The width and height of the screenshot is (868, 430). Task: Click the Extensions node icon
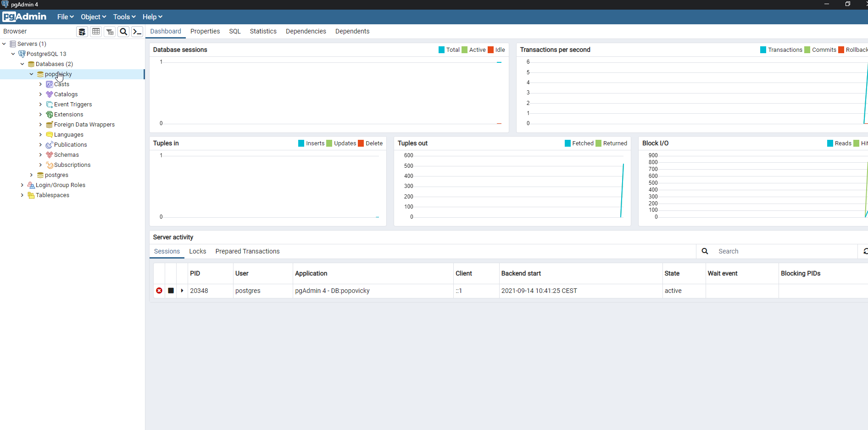click(50, 115)
